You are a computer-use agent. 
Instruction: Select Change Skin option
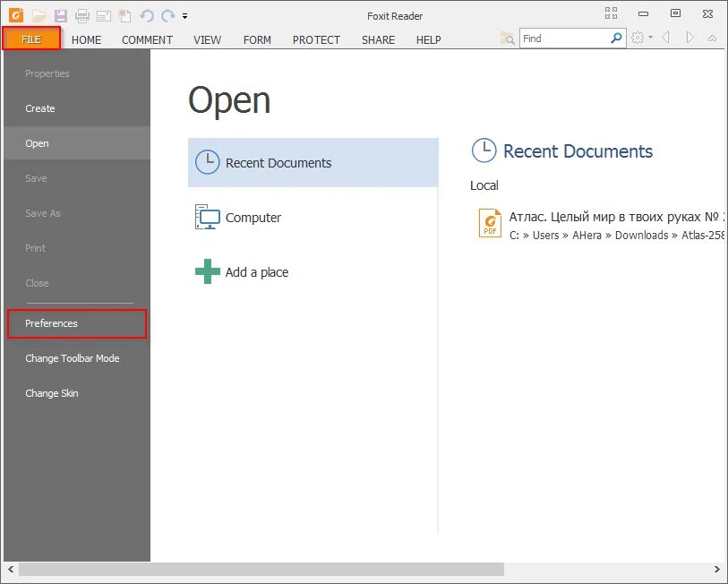[x=77, y=393]
